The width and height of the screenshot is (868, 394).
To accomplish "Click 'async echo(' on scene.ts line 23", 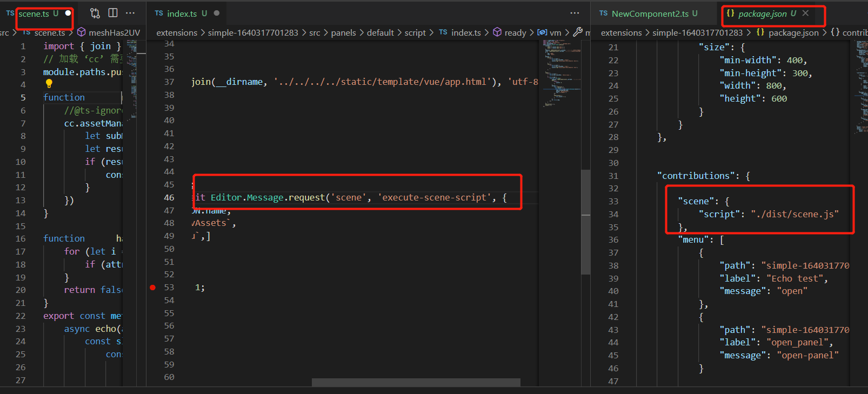I will pos(93,329).
